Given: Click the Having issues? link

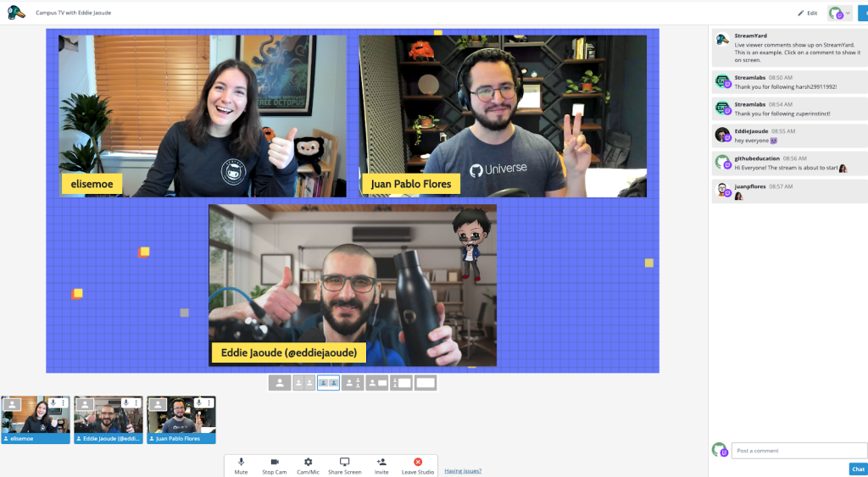Looking at the screenshot, I should 463,471.
